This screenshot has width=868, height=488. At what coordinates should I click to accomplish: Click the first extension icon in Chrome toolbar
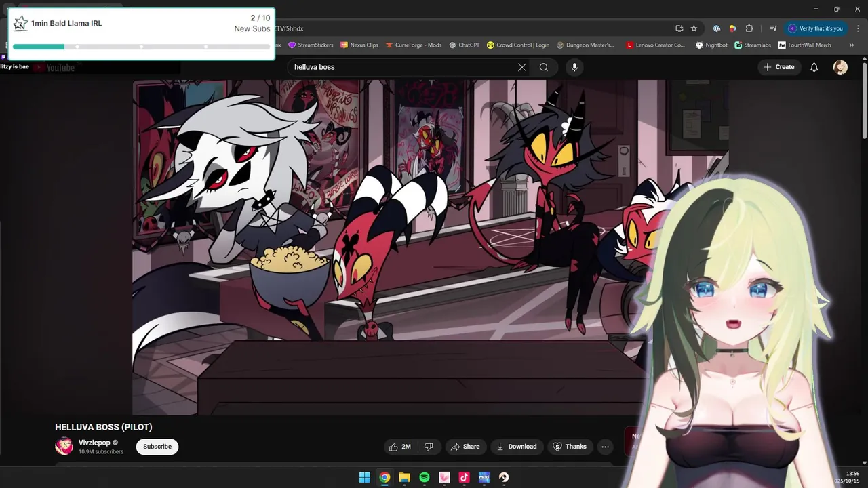pos(717,28)
